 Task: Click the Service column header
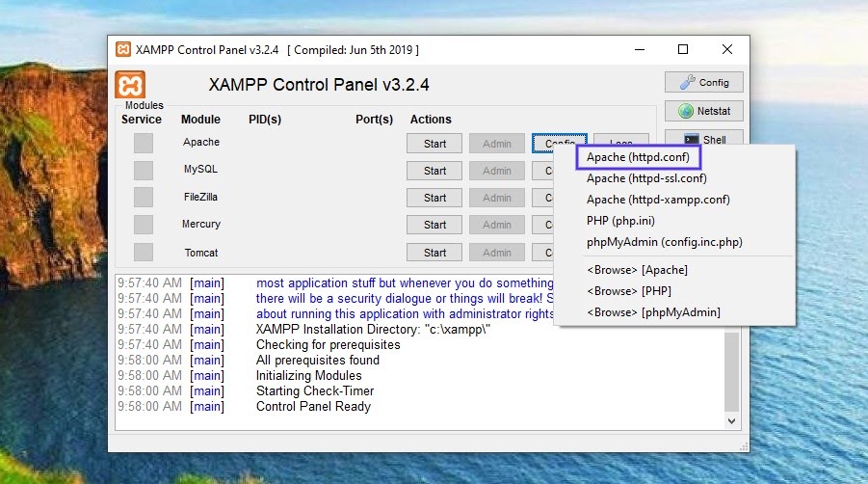[142, 119]
